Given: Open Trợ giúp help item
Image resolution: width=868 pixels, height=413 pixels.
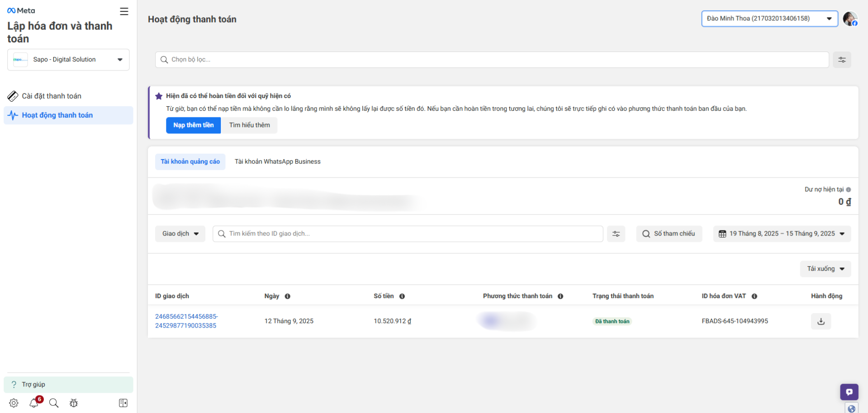Looking at the screenshot, I should [x=68, y=385].
